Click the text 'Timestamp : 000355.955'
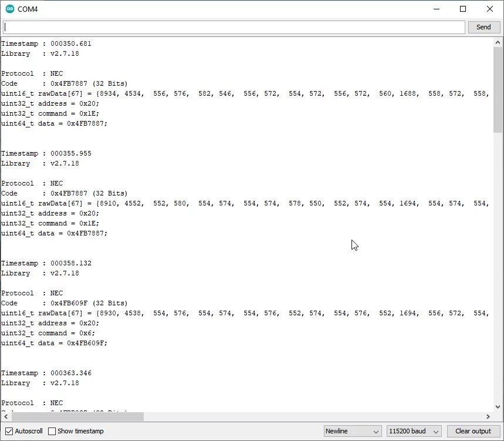The width and height of the screenshot is (504, 441). point(46,153)
